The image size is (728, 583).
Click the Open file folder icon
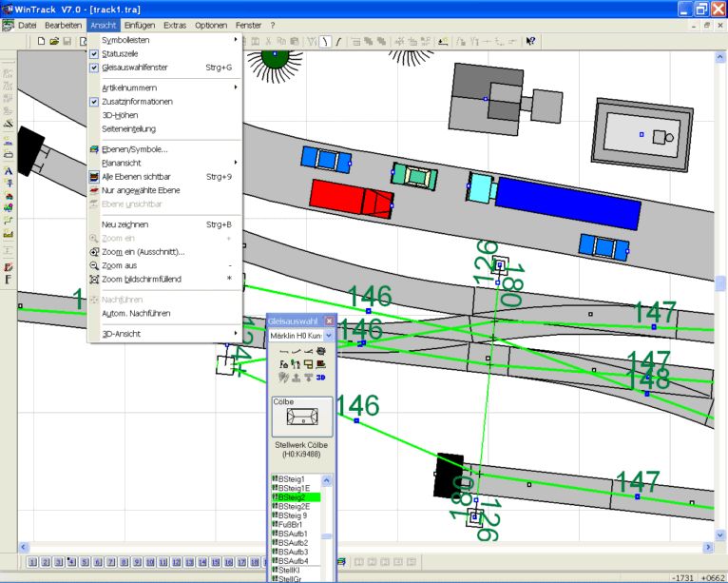tap(54, 41)
